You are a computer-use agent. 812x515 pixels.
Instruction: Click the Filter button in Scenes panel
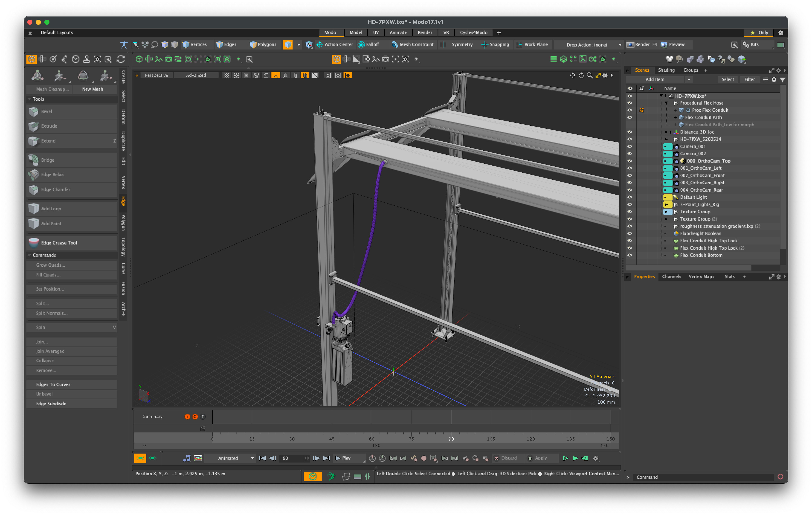pos(749,79)
